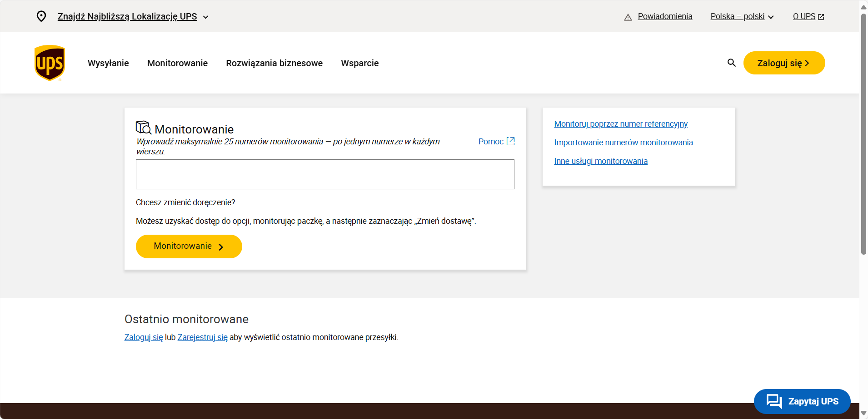Image resolution: width=868 pixels, height=419 pixels.
Task: Open site search with magnifier icon
Action: pyautogui.click(x=732, y=63)
